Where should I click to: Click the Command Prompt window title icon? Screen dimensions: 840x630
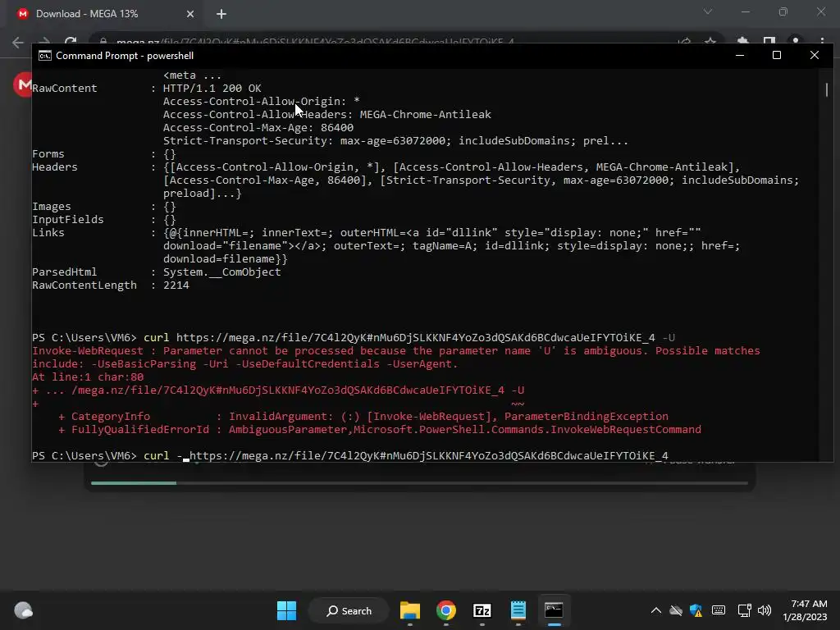pyautogui.click(x=45, y=56)
